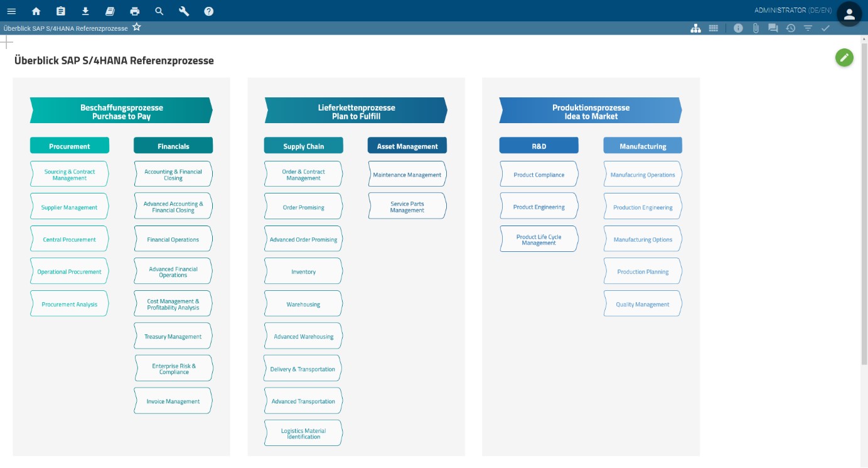Open Cost Management & Profitability Analysis
This screenshot has width=868, height=468.
point(173,304)
